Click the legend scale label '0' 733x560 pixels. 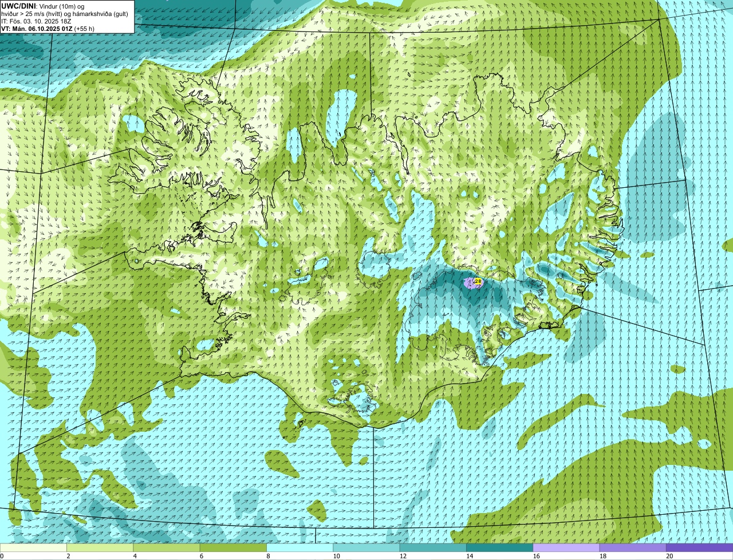point(2,556)
